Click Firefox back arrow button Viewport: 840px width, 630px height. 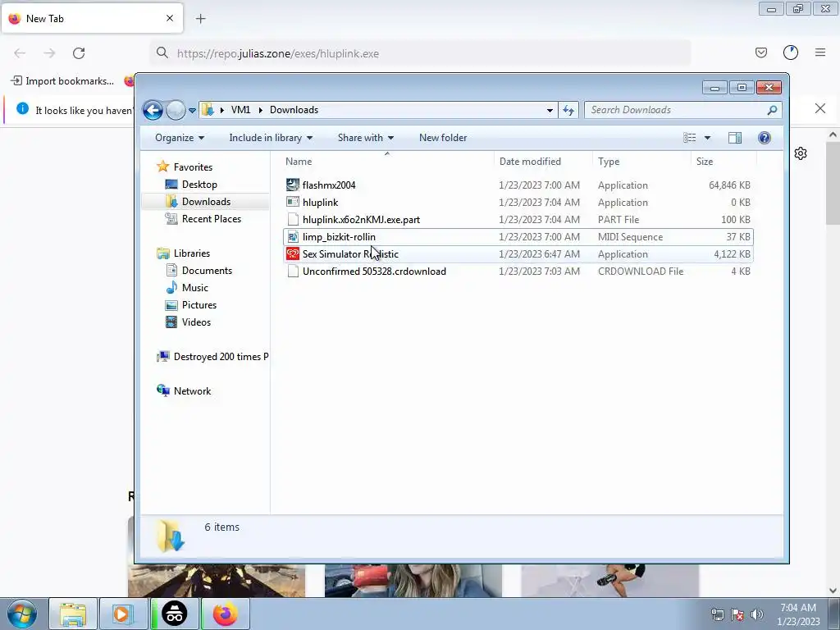pos(20,53)
